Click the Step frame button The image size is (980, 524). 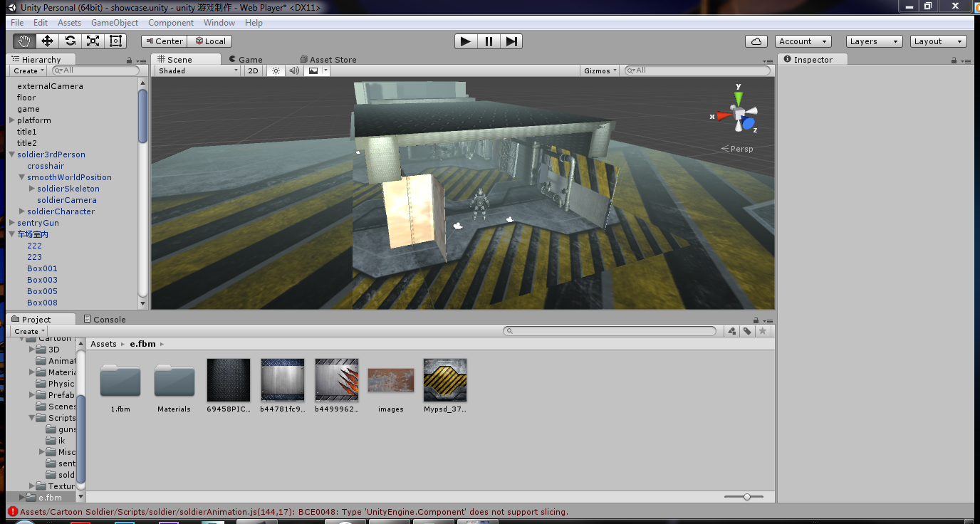pyautogui.click(x=511, y=41)
